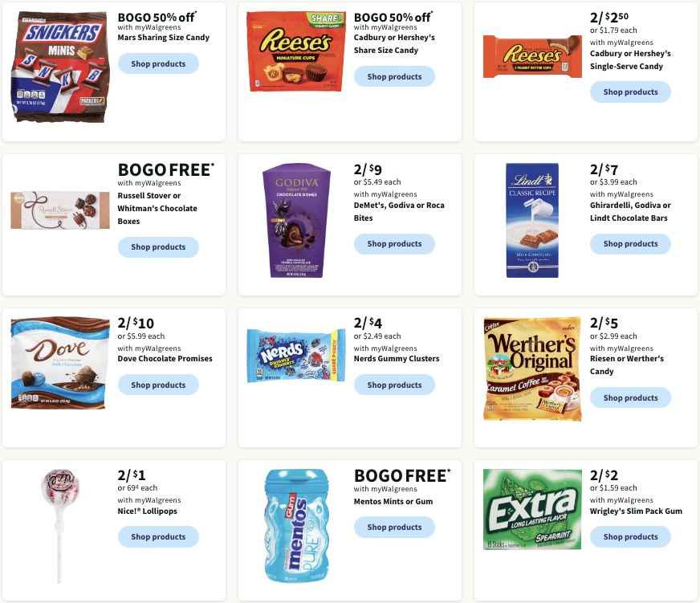
Task: Click the Werther's Original Caramel Coffee bag
Action: coord(532,369)
